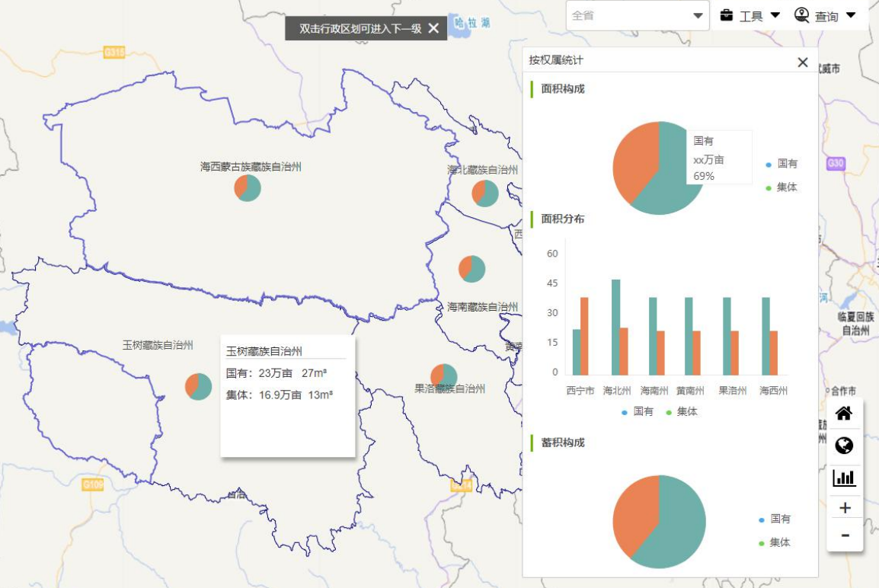879x588 pixels.
Task: Expand the 工具 dropdown arrow
Action: click(x=775, y=15)
